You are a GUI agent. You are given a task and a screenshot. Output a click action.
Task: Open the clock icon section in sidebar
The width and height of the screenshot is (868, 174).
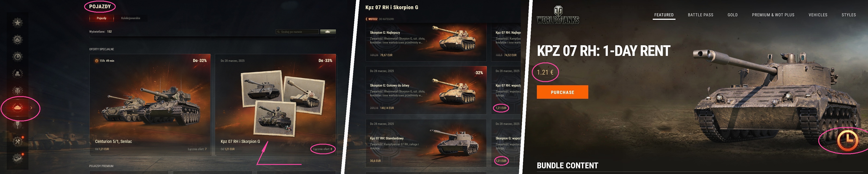click(18, 56)
